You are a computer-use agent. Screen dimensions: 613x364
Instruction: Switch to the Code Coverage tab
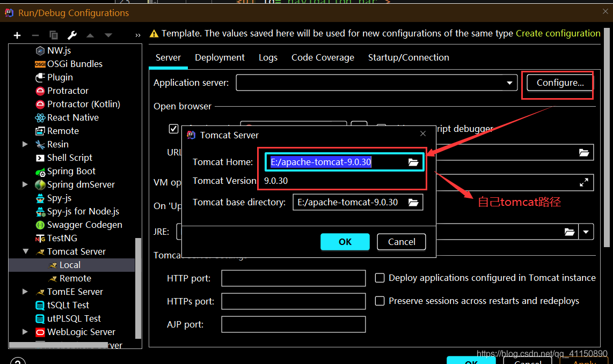tap(323, 58)
